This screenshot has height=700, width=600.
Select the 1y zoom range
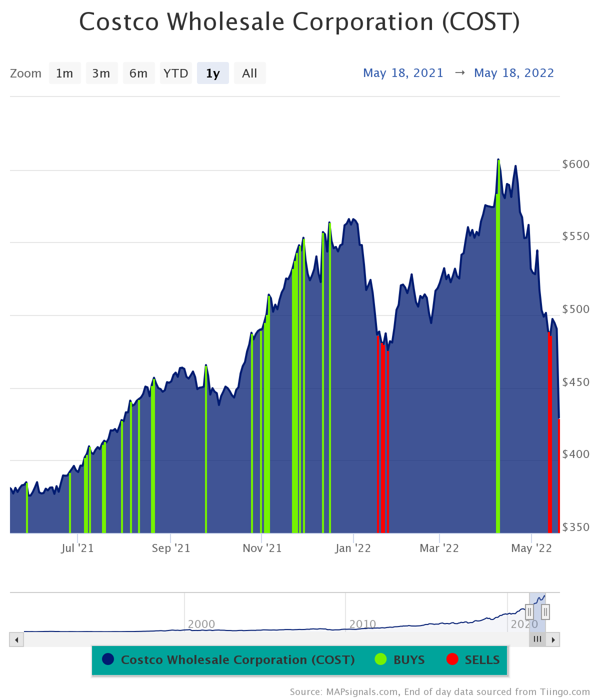tap(212, 73)
